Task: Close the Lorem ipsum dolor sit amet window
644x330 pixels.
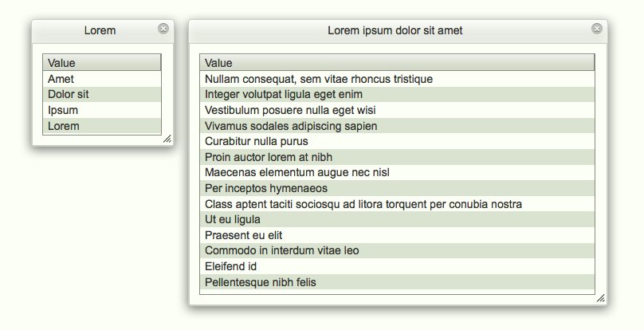Action: pos(596,29)
